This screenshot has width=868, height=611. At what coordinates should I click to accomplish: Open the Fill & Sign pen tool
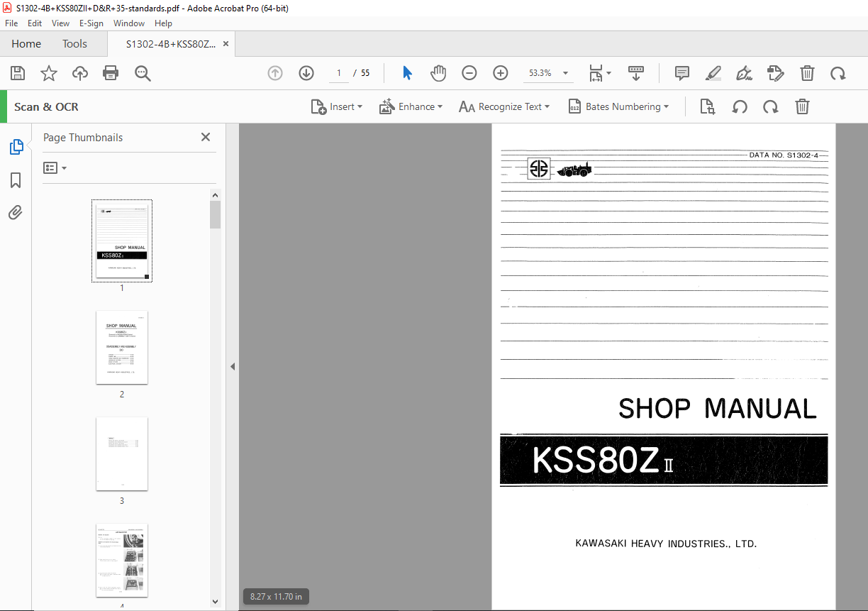[x=744, y=73]
